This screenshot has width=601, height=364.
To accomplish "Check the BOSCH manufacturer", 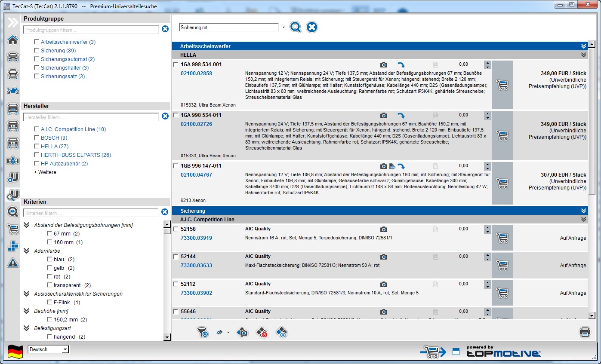I will (37, 138).
